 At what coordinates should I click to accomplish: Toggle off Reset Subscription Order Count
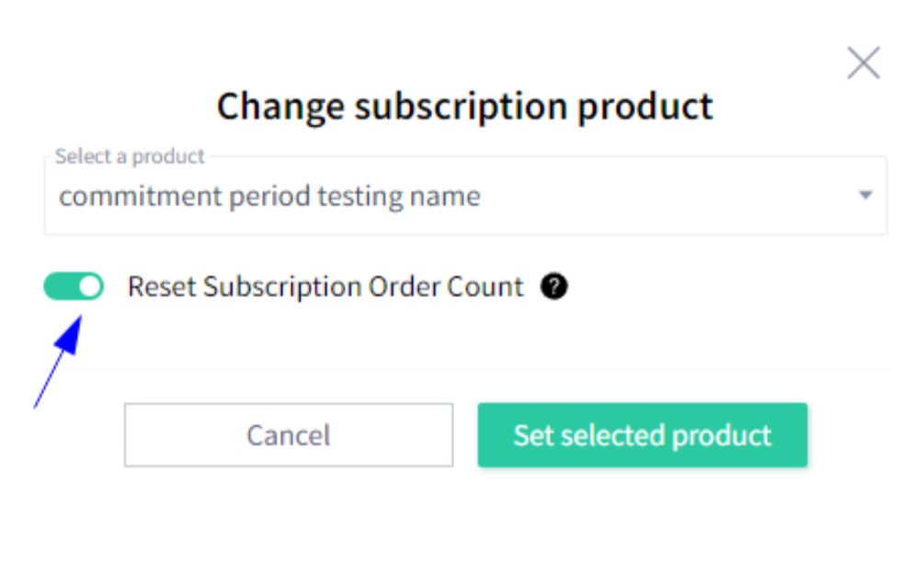click(74, 287)
